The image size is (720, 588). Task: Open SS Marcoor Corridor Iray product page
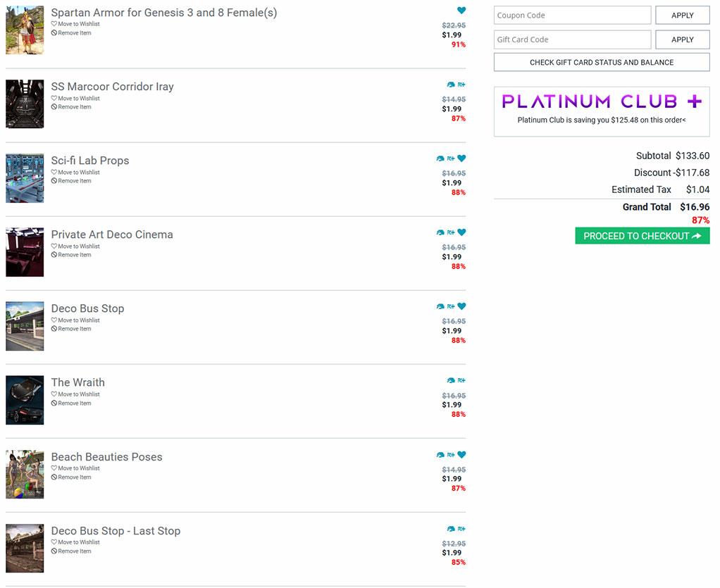coord(112,87)
